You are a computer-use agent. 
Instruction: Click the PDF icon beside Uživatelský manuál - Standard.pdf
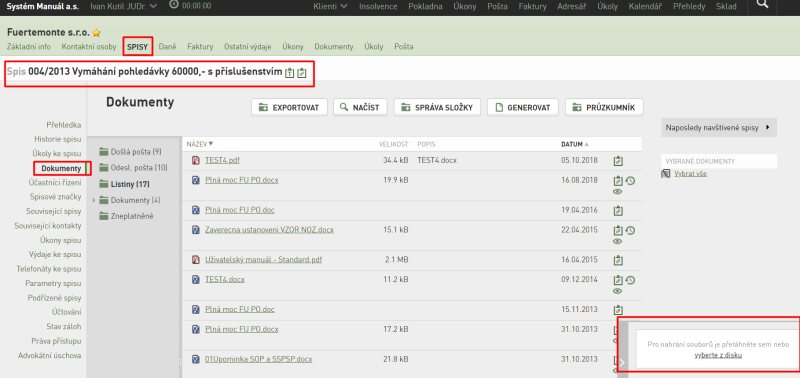coord(195,260)
